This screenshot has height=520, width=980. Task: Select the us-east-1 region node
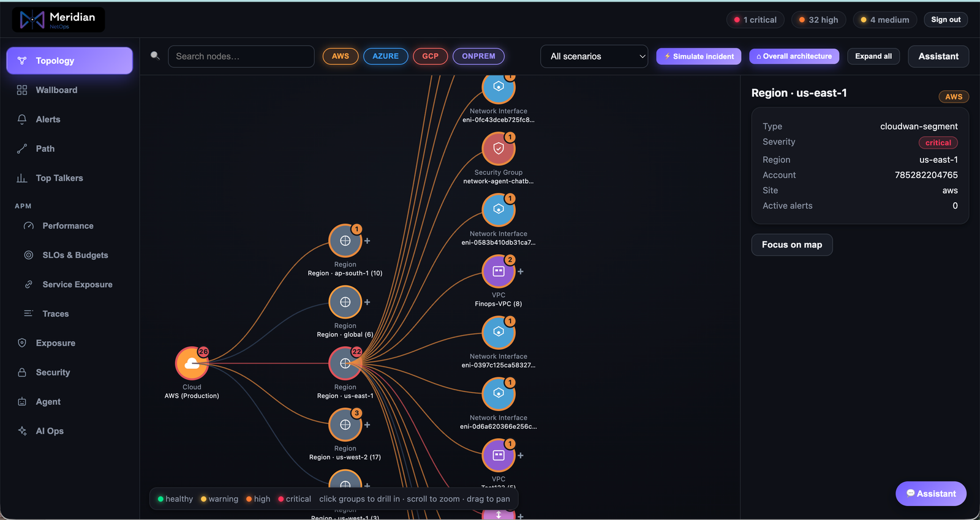pyautogui.click(x=345, y=363)
